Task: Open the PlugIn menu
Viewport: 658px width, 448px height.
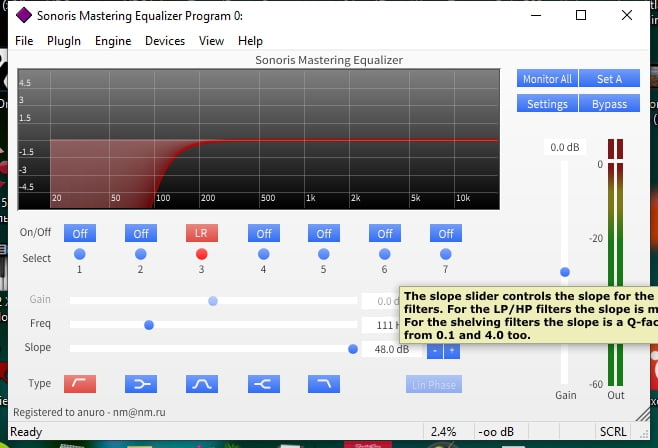Action: (x=64, y=41)
